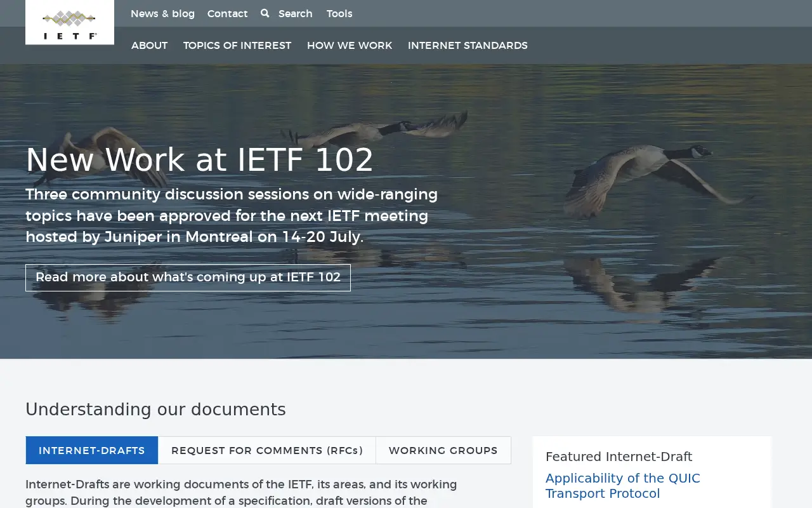Open the HOW WE WORK menu

tap(350, 46)
